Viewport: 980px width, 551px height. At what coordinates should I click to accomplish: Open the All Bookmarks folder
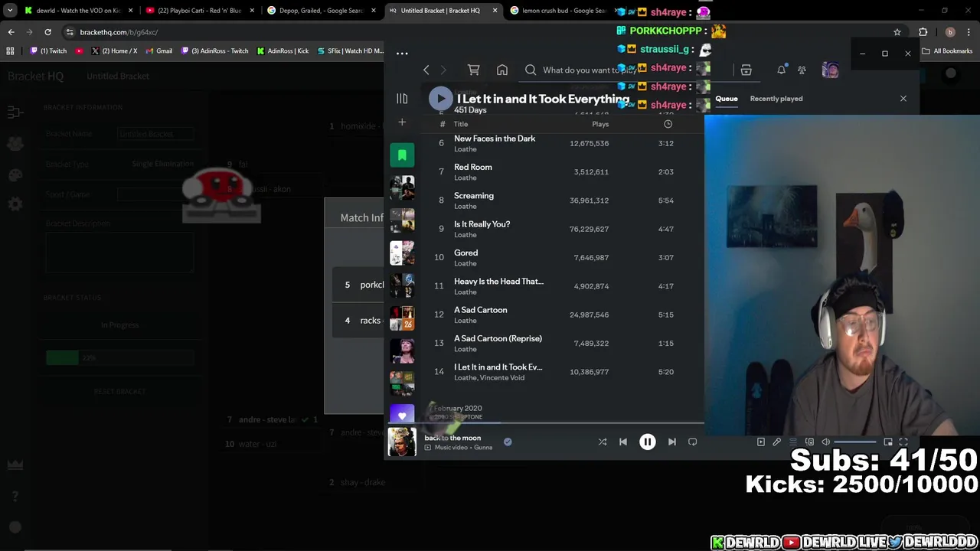(x=947, y=51)
